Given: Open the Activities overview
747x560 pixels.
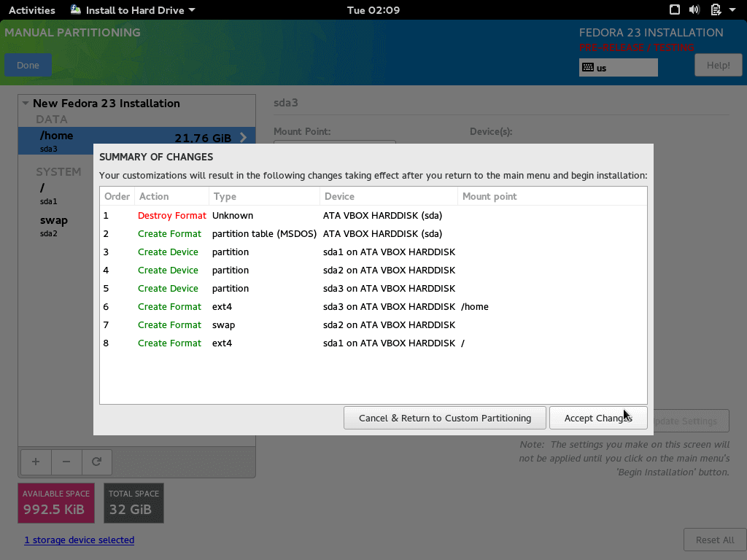Looking at the screenshot, I should click(x=32, y=10).
